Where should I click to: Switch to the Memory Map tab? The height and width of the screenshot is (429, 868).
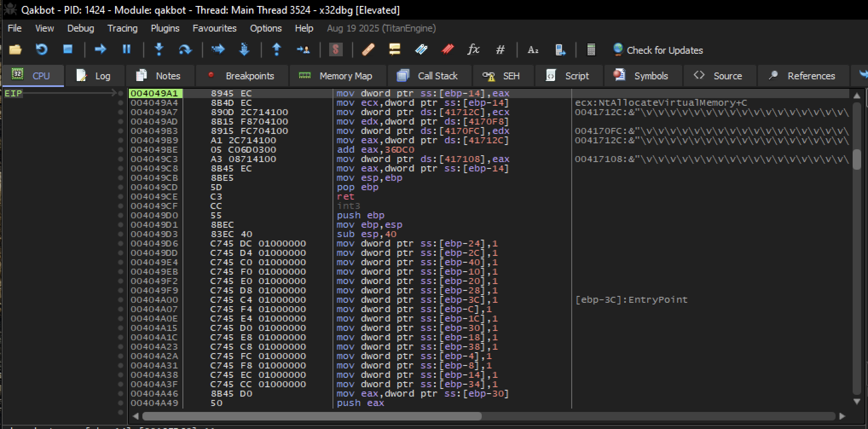(338, 76)
